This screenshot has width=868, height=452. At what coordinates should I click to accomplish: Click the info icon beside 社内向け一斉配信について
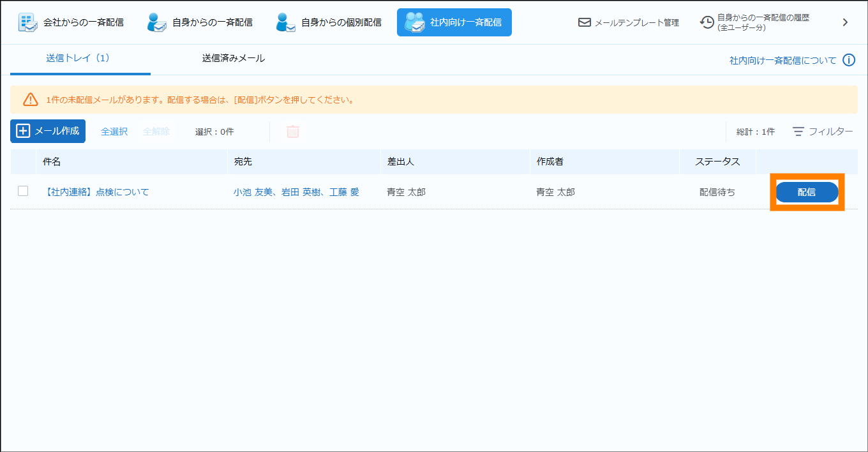point(848,60)
